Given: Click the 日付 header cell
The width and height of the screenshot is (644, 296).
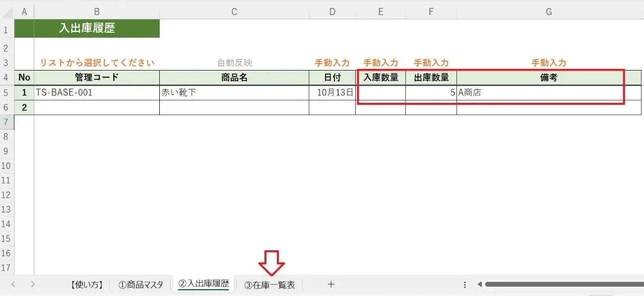Looking at the screenshot, I should pos(332,77).
